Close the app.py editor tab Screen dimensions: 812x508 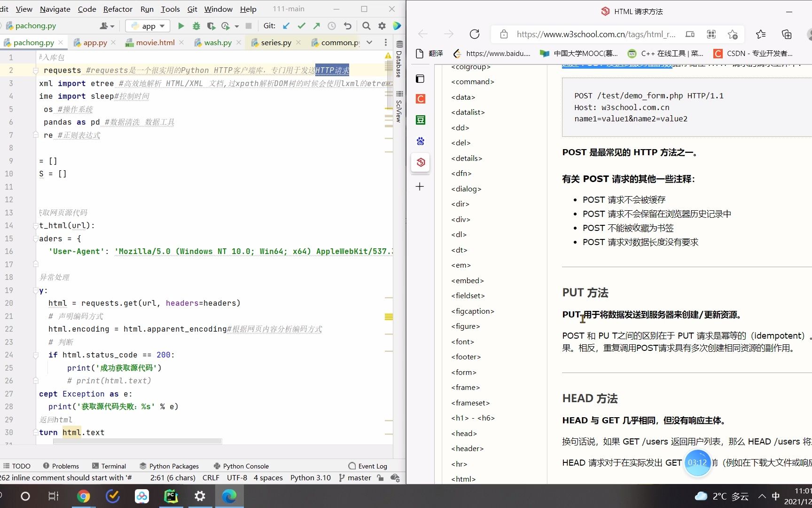click(x=113, y=42)
